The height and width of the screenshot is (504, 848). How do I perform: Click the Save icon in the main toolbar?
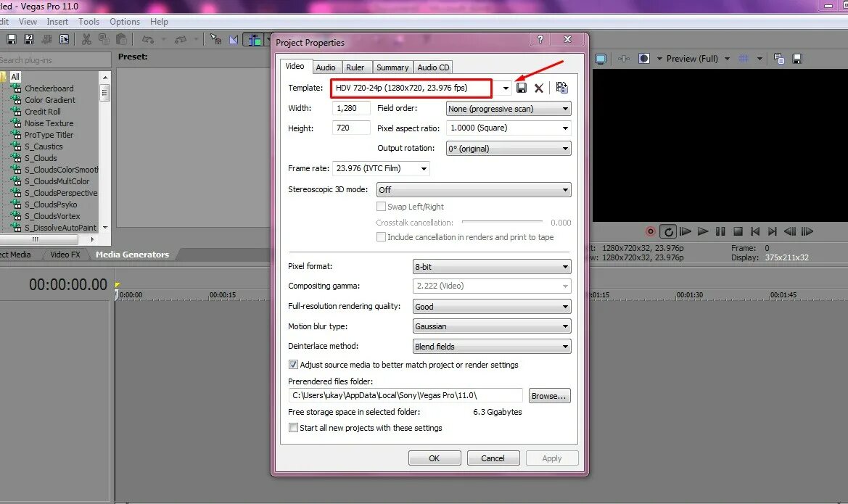[12, 39]
